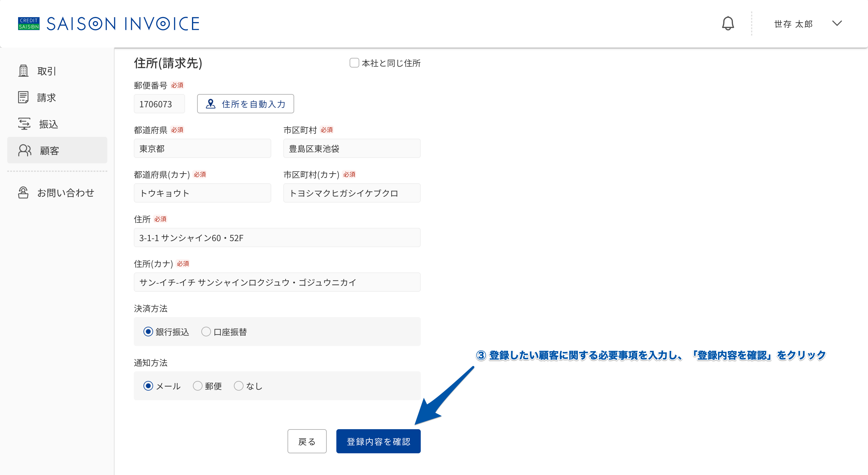Open the notification bell
The image size is (868, 475).
(728, 24)
